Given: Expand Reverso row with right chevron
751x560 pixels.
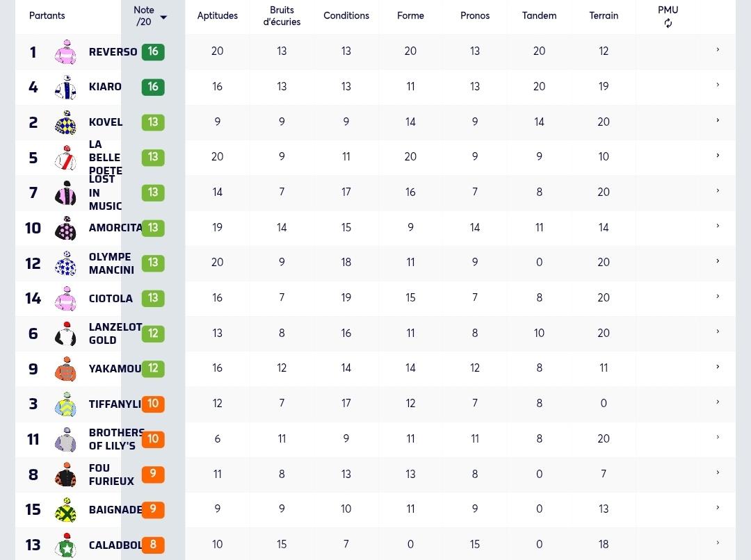Looking at the screenshot, I should [x=718, y=50].
